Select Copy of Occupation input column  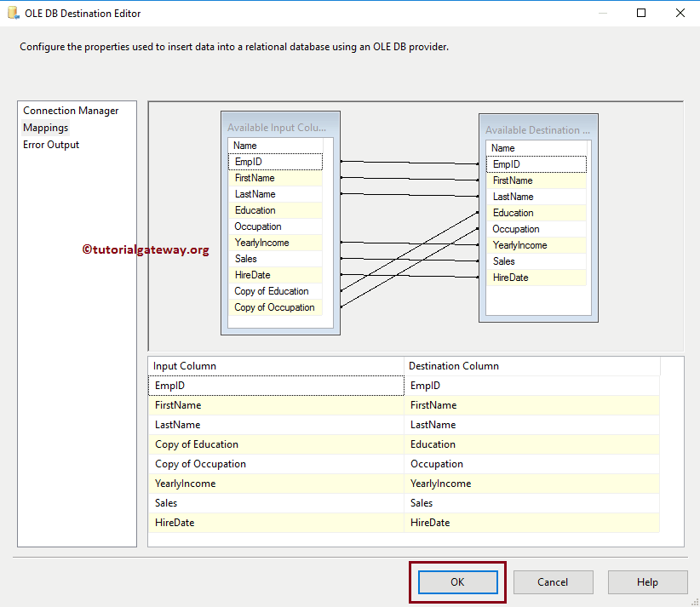273,306
